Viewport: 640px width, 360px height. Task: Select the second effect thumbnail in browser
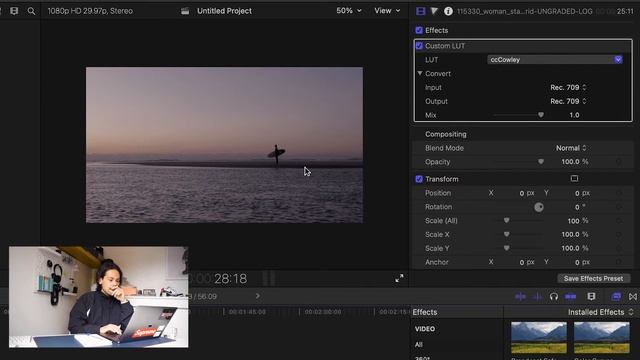tap(602, 338)
